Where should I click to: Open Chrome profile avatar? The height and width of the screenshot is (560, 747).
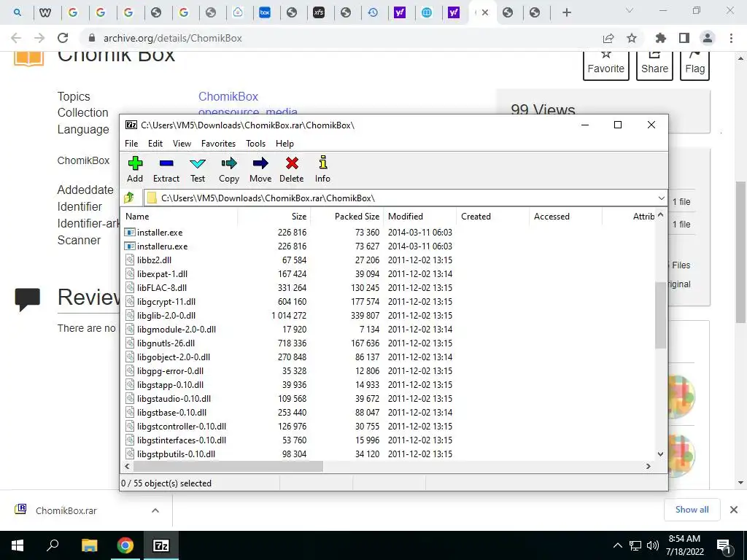[708, 38]
